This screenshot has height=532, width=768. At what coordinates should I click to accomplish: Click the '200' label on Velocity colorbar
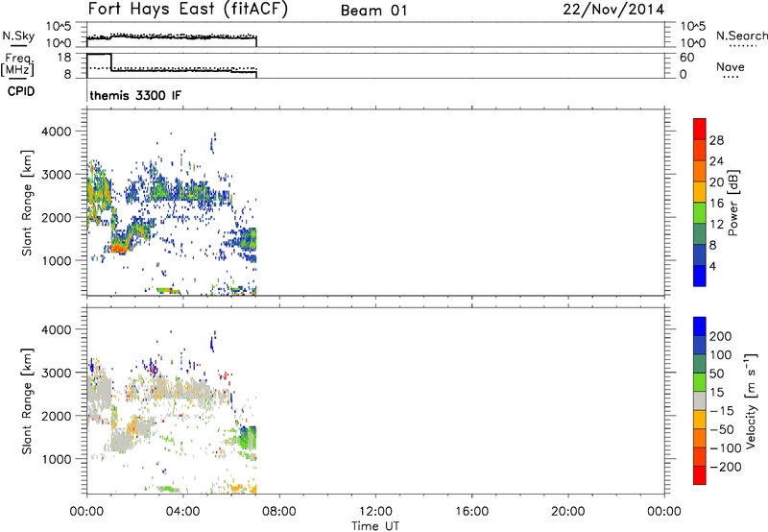click(721, 336)
